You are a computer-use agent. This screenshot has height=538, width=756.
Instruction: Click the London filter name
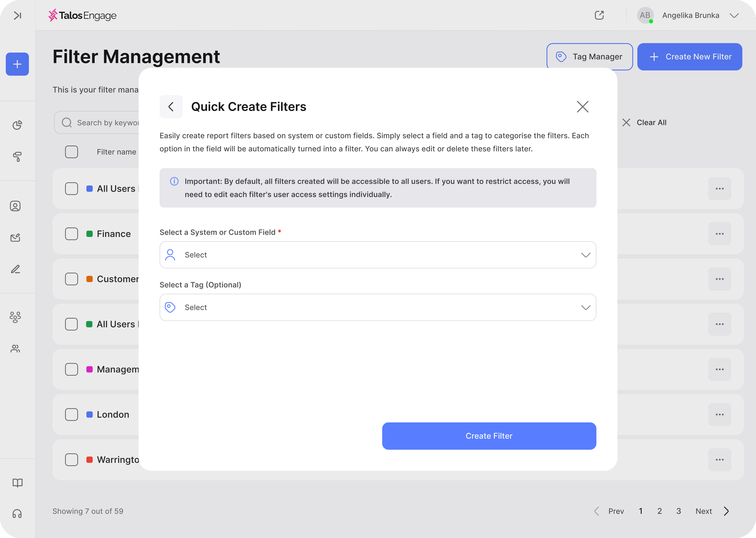point(113,415)
